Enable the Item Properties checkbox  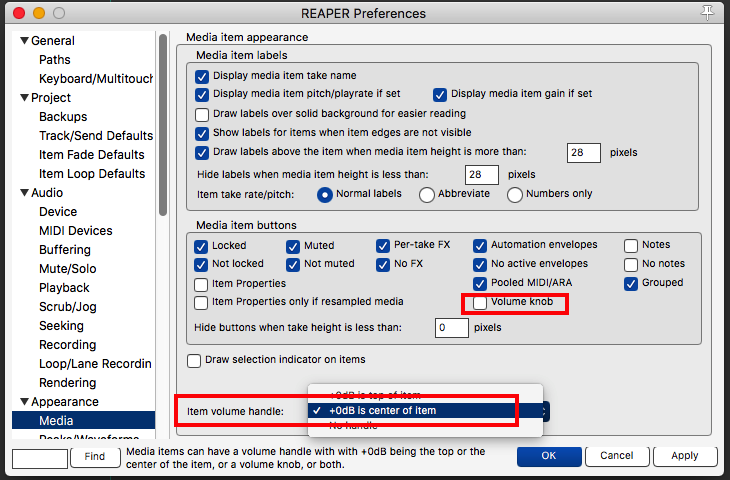(201, 284)
